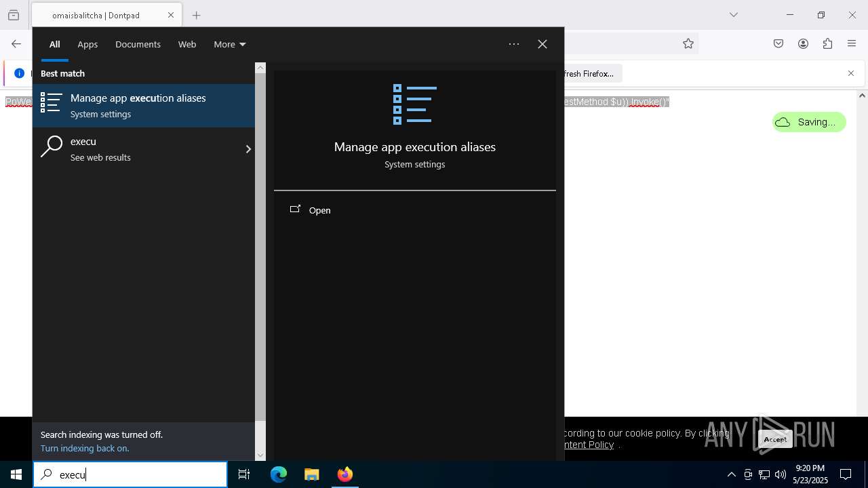
Task: Click the tray icon right of the tray chevron
Action: [748, 474]
